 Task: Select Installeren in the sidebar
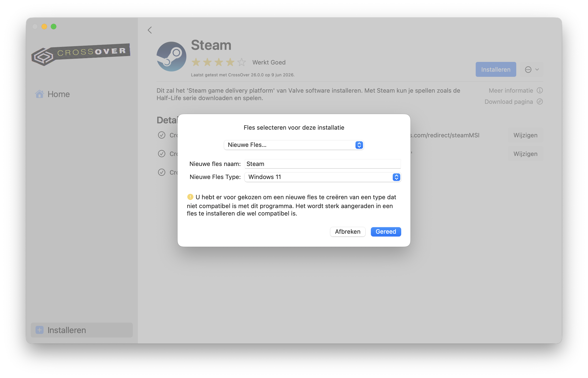82,330
